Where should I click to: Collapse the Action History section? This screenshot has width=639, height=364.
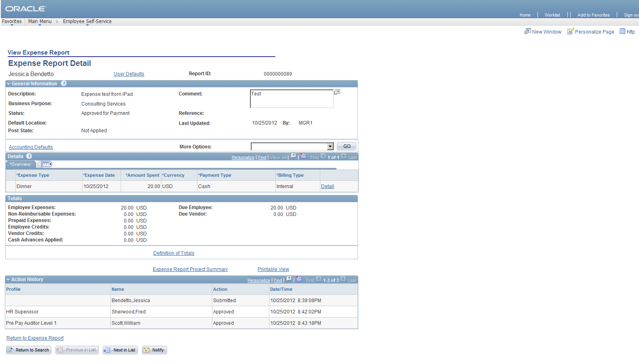click(8, 280)
